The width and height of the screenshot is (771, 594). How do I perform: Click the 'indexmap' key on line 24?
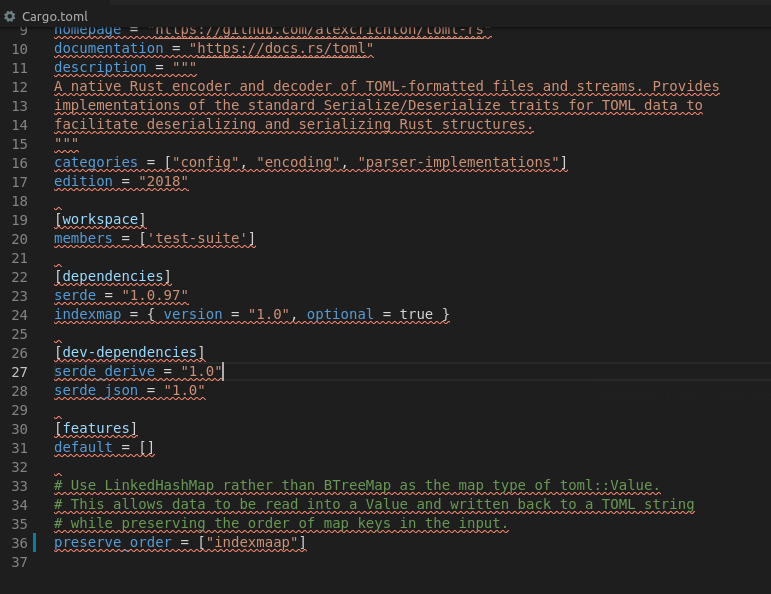click(x=88, y=314)
